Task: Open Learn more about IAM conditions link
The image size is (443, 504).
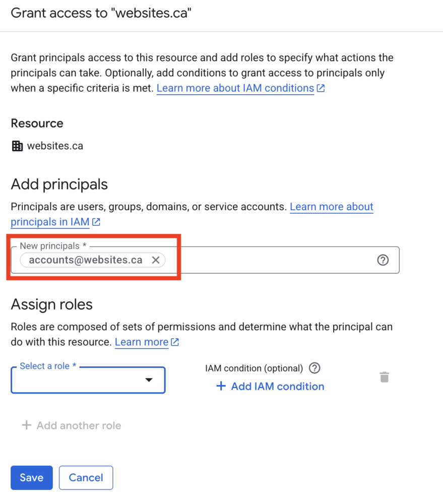Action: click(x=235, y=88)
